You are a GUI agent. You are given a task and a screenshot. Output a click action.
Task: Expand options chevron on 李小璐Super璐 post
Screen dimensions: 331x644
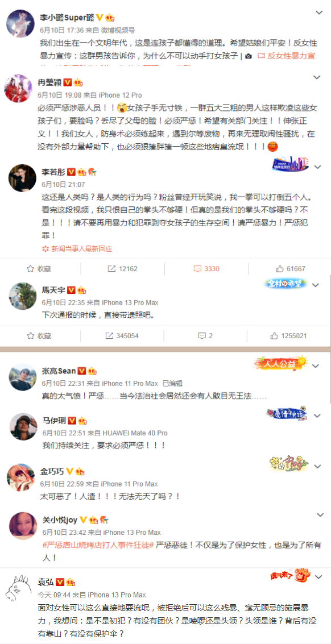click(x=319, y=13)
